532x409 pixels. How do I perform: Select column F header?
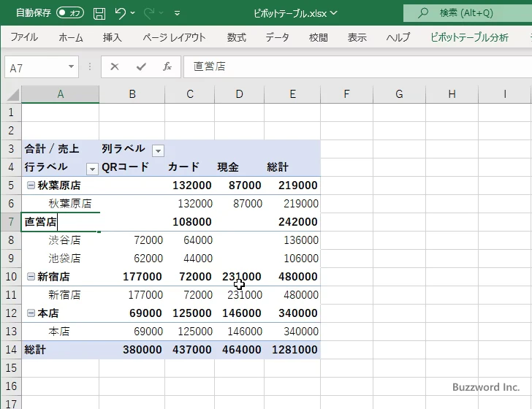click(x=346, y=94)
